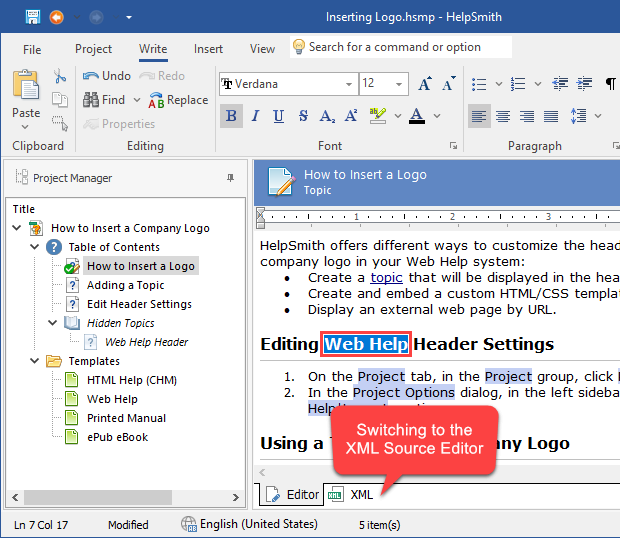This screenshot has height=538, width=620.
Task: Follow the topic hyperlink in the text
Action: click(386, 277)
